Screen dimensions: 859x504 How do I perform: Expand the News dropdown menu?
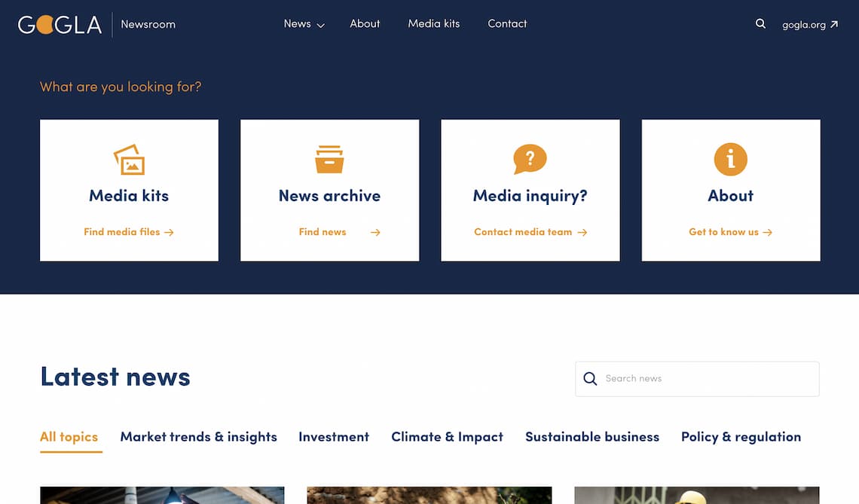click(x=304, y=24)
